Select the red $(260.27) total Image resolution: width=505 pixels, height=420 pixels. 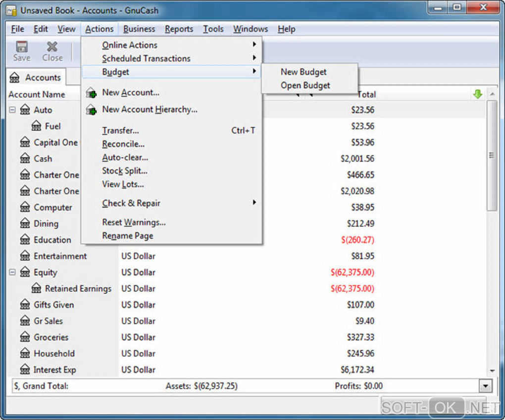click(357, 240)
